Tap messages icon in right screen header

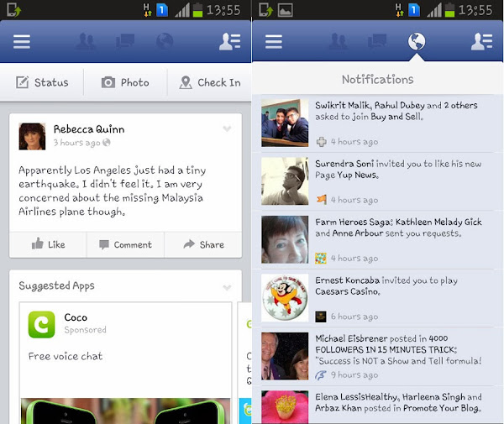(377, 41)
